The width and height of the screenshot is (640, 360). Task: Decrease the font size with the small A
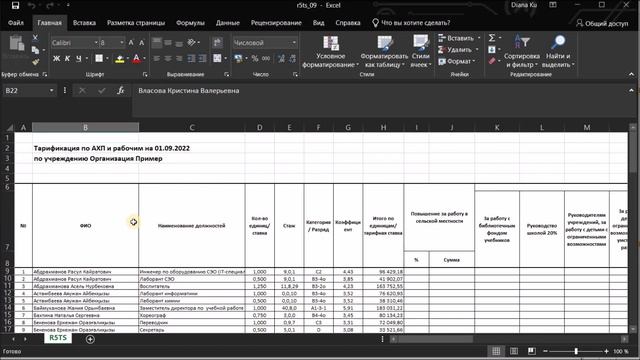pyautogui.click(x=142, y=42)
